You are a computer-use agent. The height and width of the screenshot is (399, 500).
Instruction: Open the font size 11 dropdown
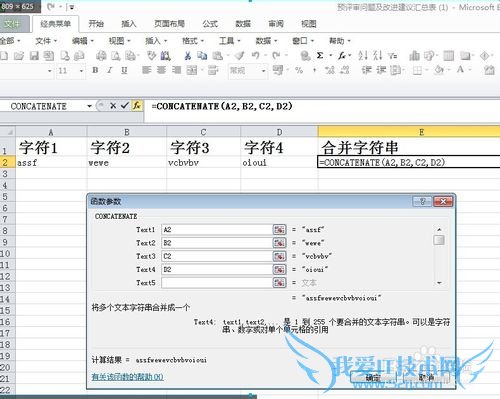coord(81,71)
